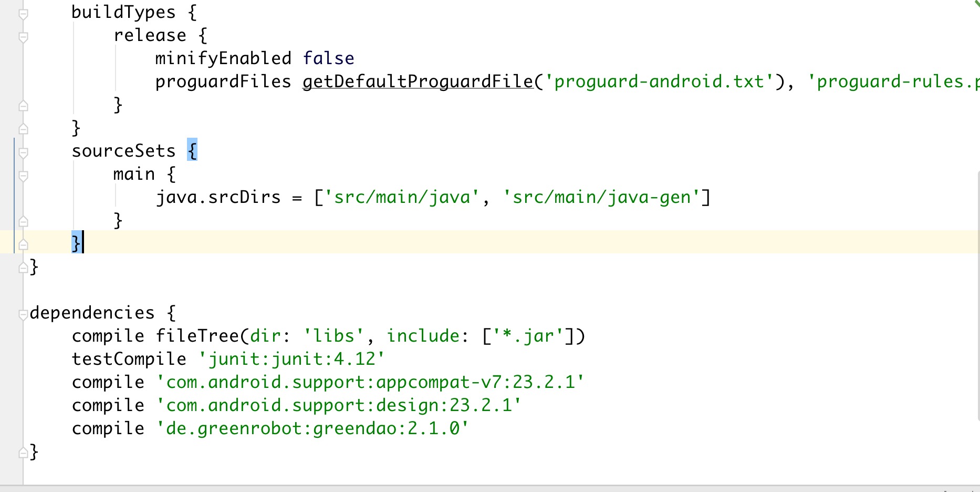Click the highlighted opening brace after sourceSets

pyautogui.click(x=192, y=151)
